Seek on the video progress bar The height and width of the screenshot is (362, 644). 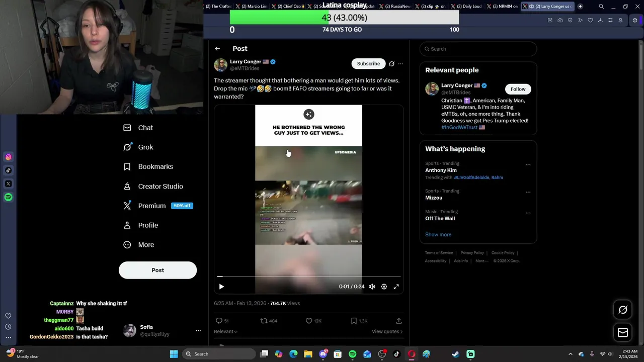tap(309, 277)
